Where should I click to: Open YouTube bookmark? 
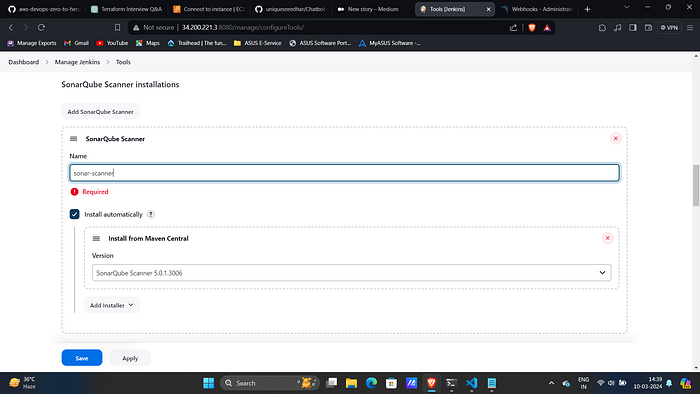(112, 43)
